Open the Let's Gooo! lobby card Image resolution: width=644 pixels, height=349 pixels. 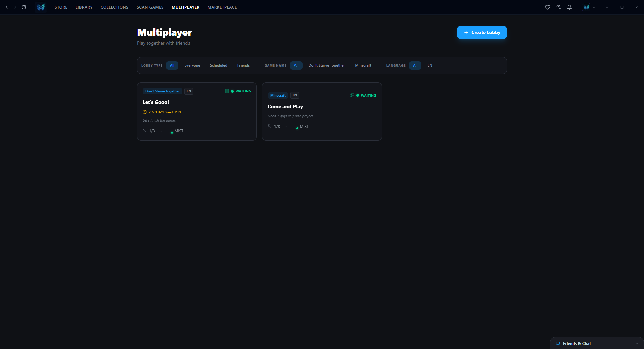pyautogui.click(x=197, y=111)
